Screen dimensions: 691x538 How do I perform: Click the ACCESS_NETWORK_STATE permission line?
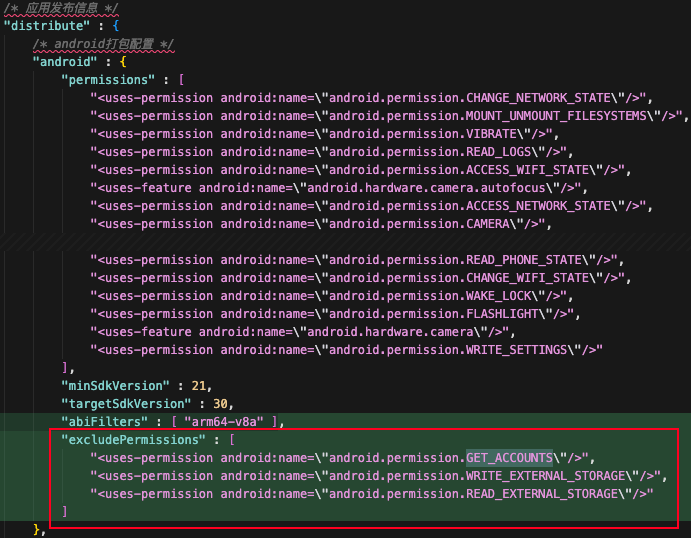click(371, 206)
